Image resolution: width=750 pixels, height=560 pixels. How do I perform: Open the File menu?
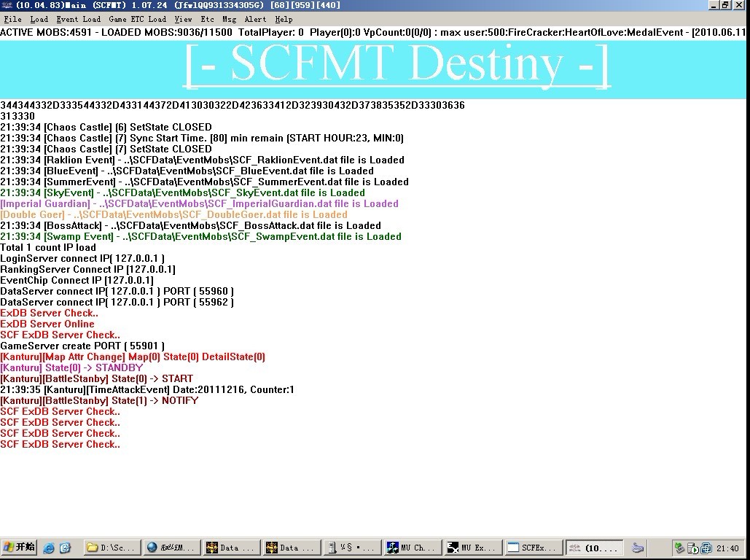(x=12, y=19)
